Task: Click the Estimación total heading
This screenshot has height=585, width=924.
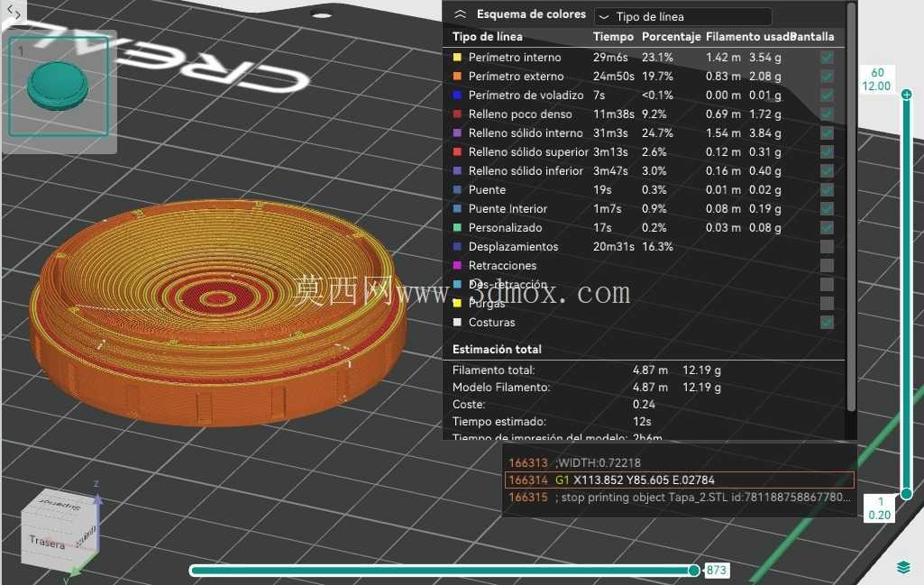Action: click(497, 349)
